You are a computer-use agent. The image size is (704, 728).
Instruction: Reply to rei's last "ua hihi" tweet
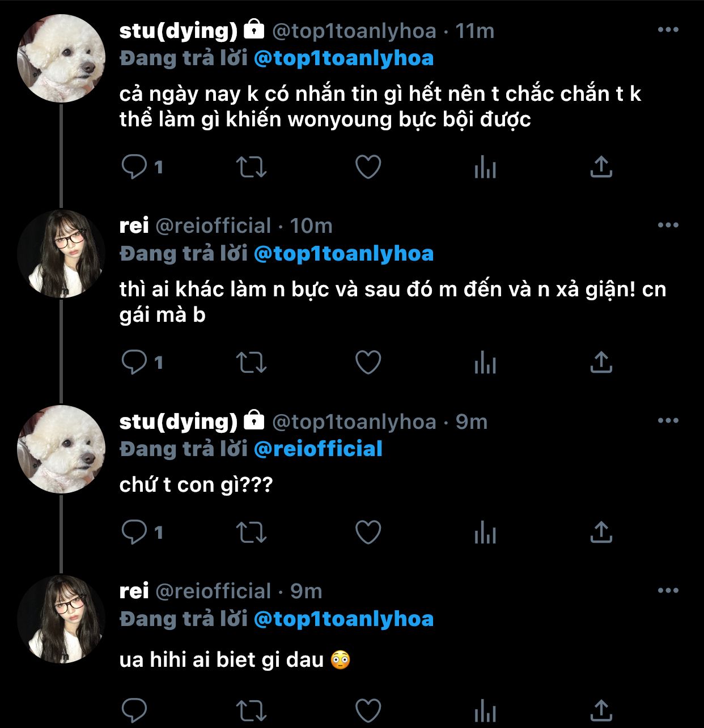(x=134, y=710)
